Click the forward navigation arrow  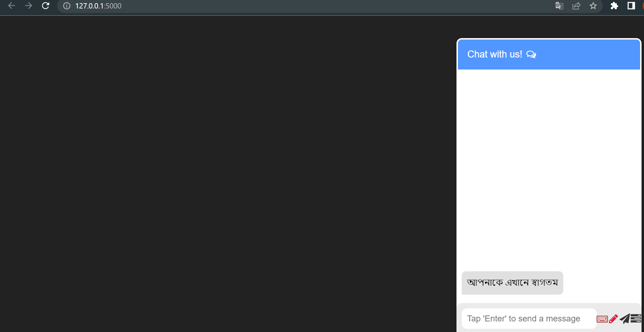[29, 6]
